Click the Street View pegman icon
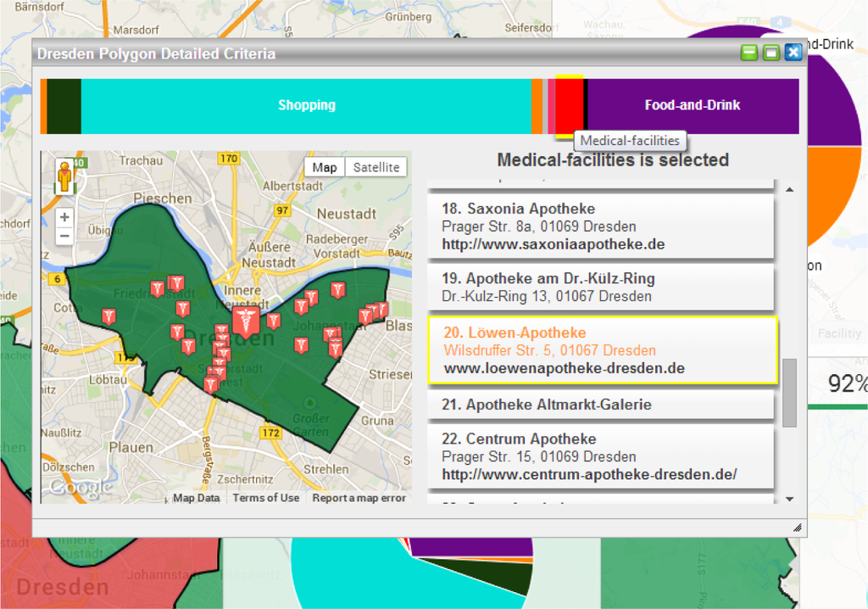Image resolution: width=868 pixels, height=609 pixels. [64, 177]
